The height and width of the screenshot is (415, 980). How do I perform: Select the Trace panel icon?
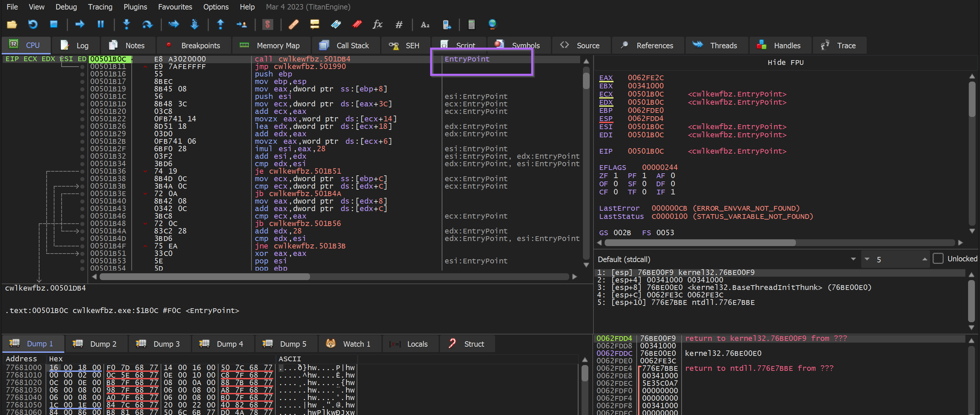click(x=824, y=44)
